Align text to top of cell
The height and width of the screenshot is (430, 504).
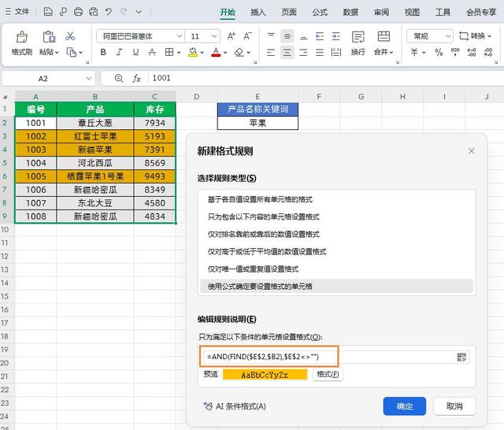click(x=271, y=36)
